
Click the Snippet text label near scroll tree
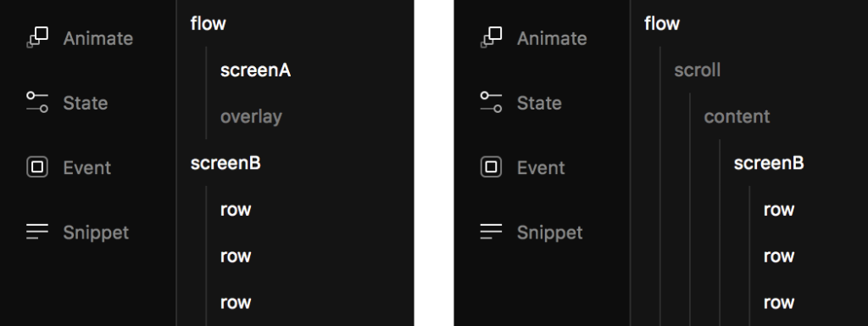coord(549,233)
